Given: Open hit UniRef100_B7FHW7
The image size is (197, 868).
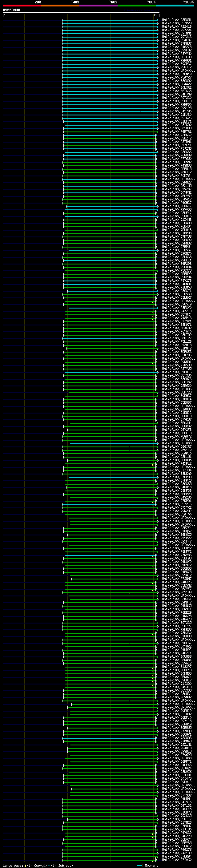Looking at the screenshot, I should tap(176, 43).
